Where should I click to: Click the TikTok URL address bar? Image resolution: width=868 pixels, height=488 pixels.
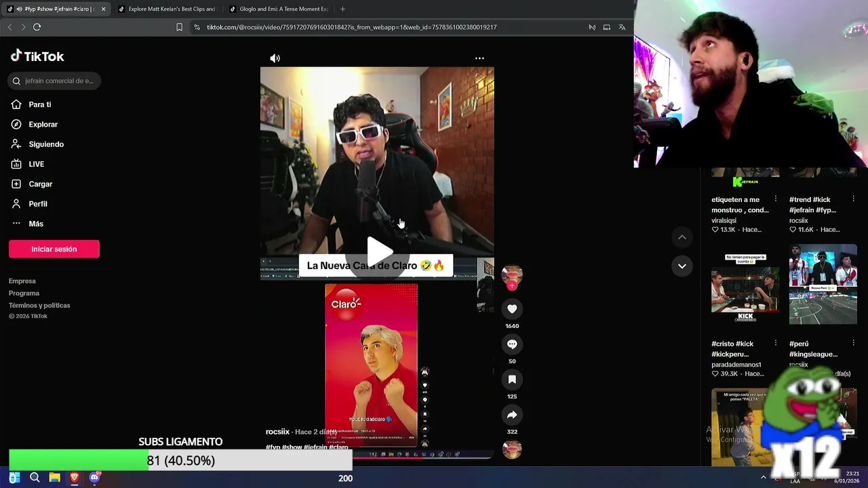click(x=351, y=27)
